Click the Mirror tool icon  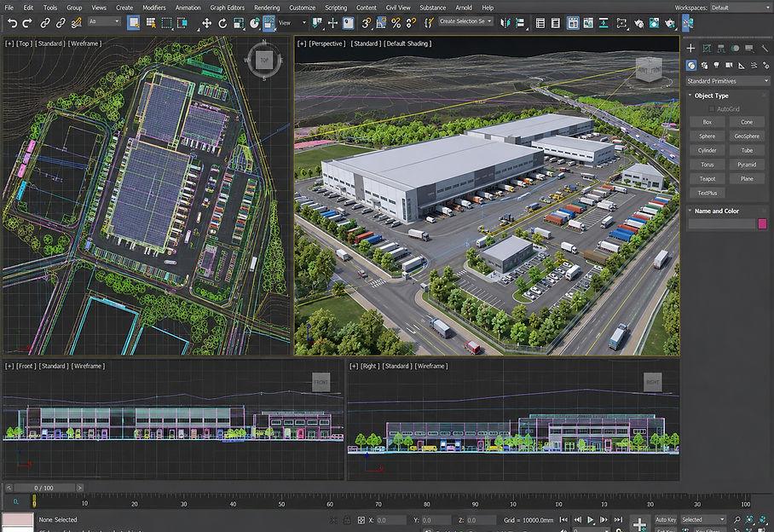point(505,23)
